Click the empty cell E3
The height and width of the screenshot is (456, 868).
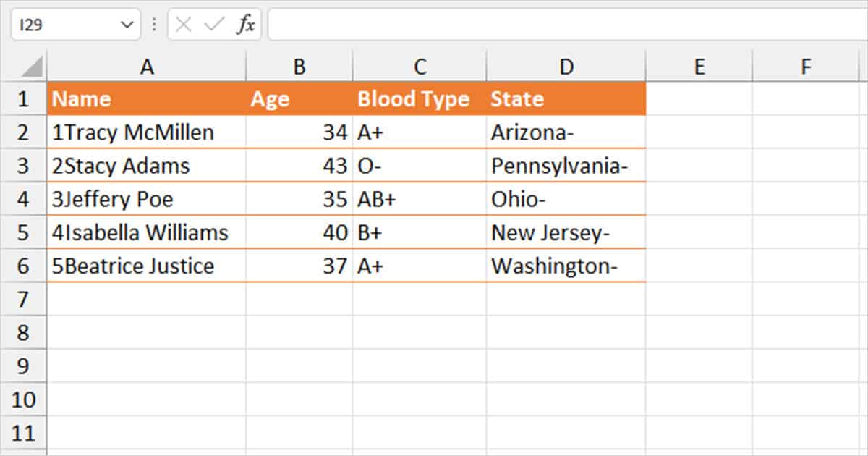[x=699, y=165]
